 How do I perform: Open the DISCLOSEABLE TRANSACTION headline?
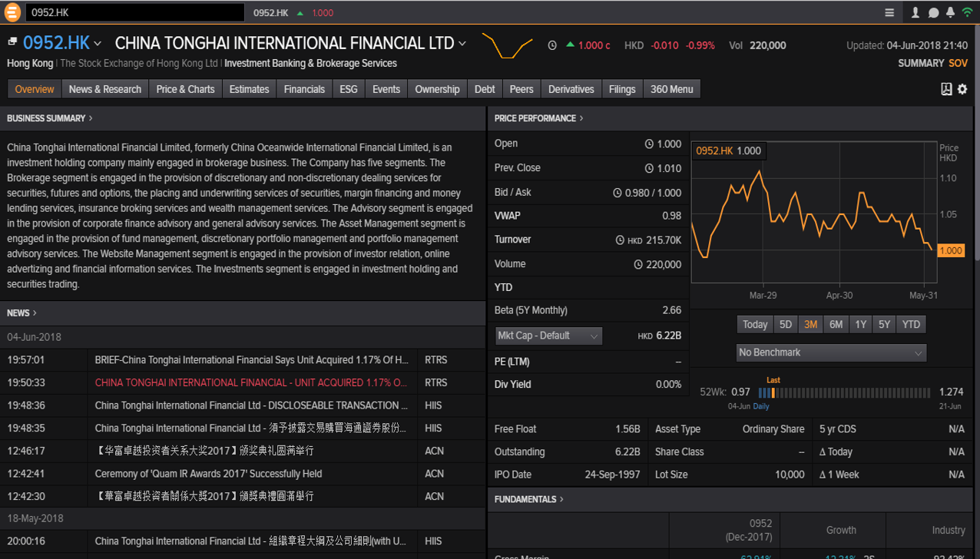tap(252, 405)
